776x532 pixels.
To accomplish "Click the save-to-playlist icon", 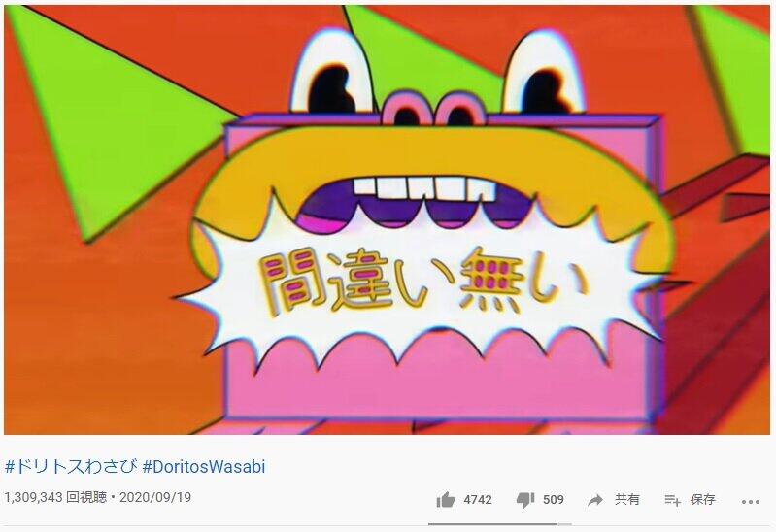I will pyautogui.click(x=673, y=500).
